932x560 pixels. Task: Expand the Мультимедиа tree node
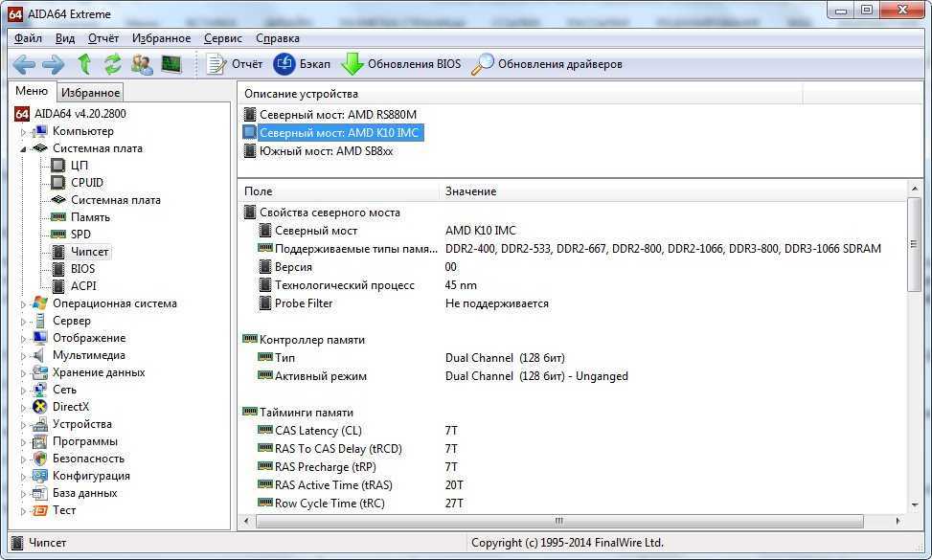point(23,356)
